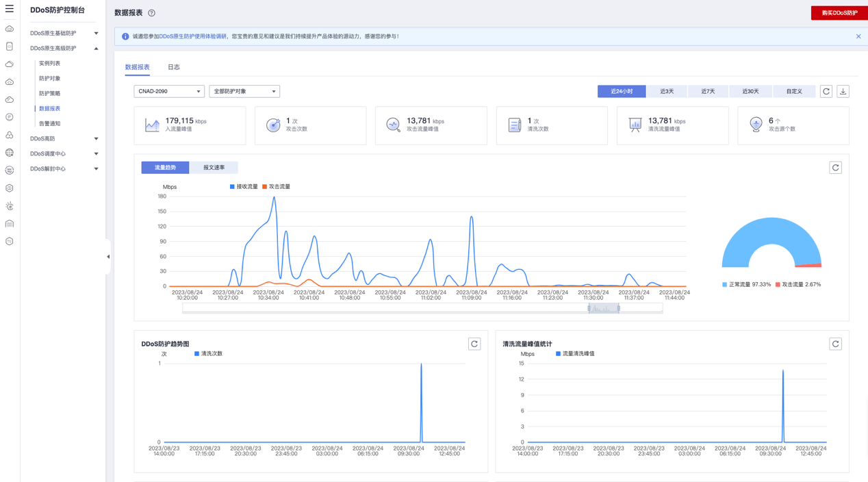This screenshot has width=868, height=482.
Task: Open the CNAD-2090 instance dropdown
Action: click(x=169, y=91)
